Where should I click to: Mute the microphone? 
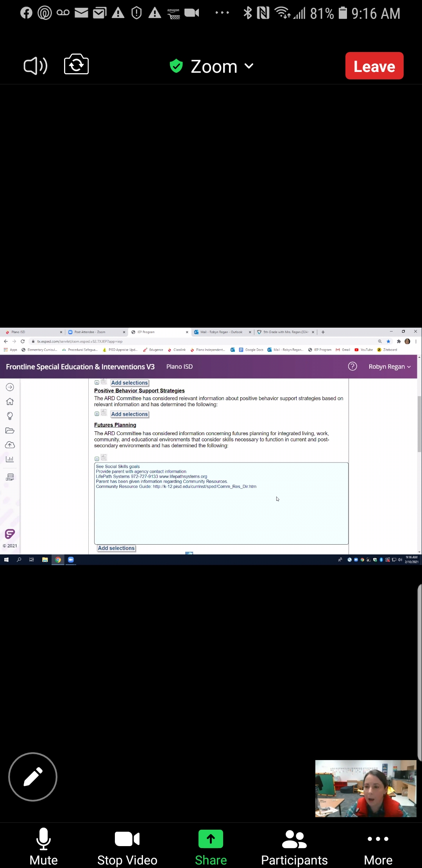pos(43,847)
